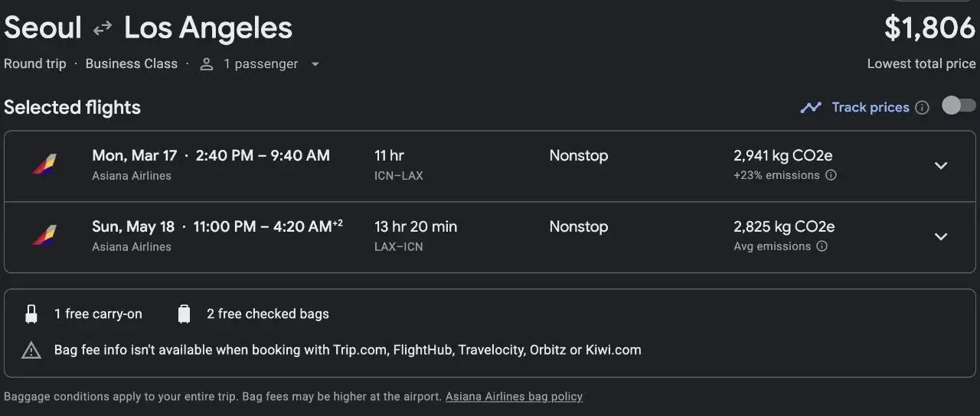
Task: Click the Track prices label
Action: point(871,108)
